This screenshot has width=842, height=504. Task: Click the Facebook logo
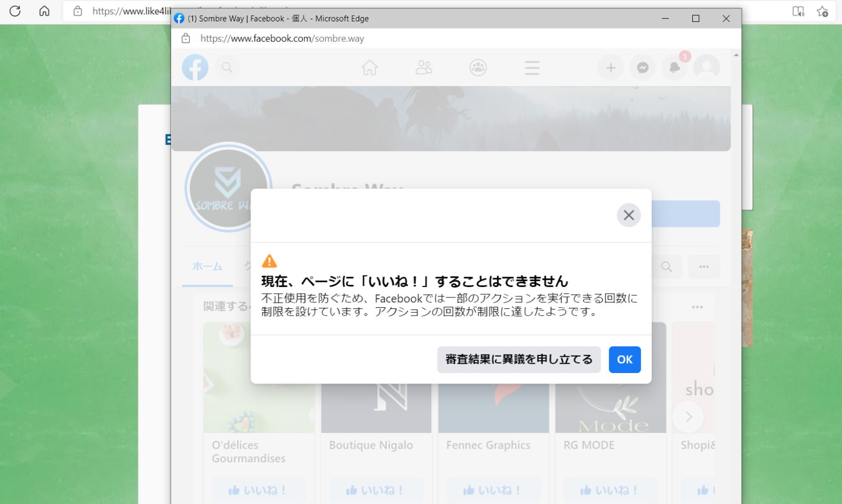pyautogui.click(x=195, y=67)
